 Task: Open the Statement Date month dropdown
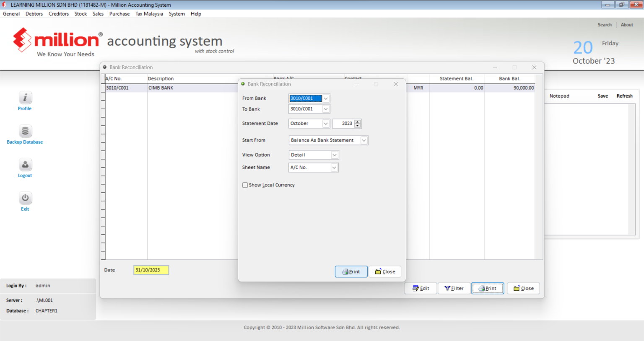(326, 123)
